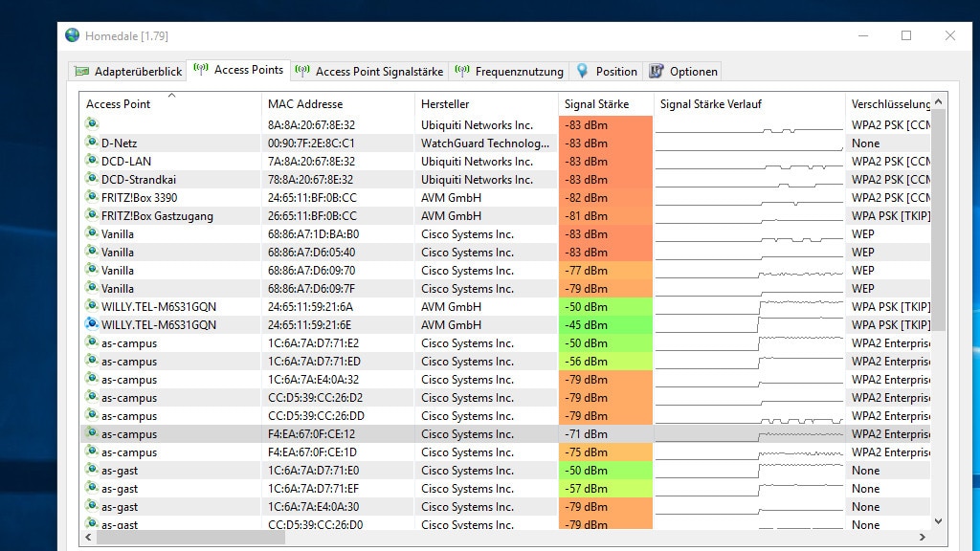The width and height of the screenshot is (980, 551).
Task: Select the DCD-Strandkai access point name
Action: coord(139,179)
